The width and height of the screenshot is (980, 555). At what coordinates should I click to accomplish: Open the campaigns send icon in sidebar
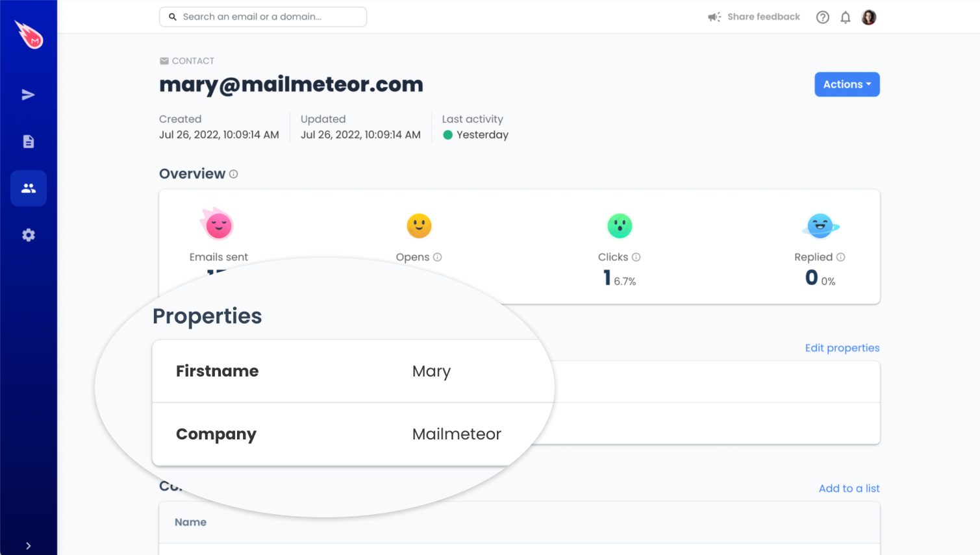click(x=28, y=95)
